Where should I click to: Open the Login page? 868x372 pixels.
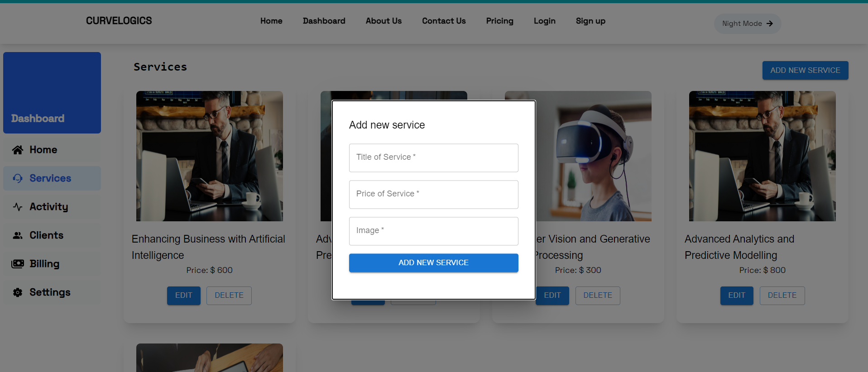coord(545,21)
